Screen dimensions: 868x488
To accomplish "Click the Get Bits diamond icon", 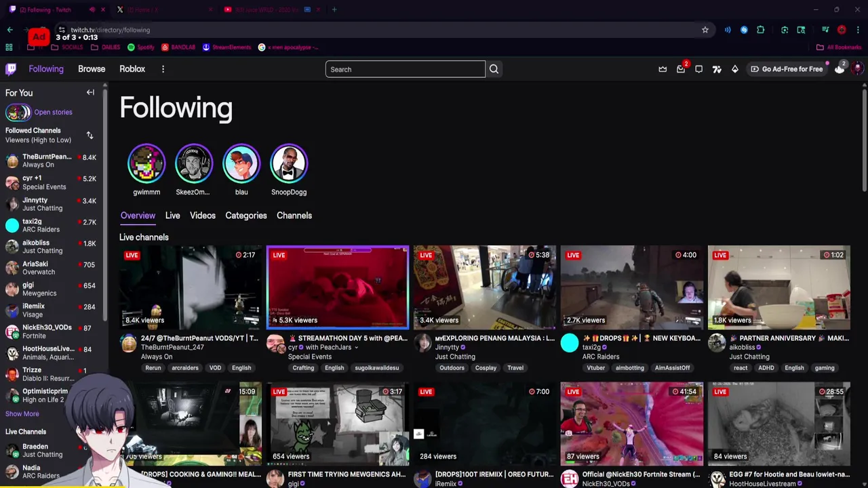I will coord(734,69).
